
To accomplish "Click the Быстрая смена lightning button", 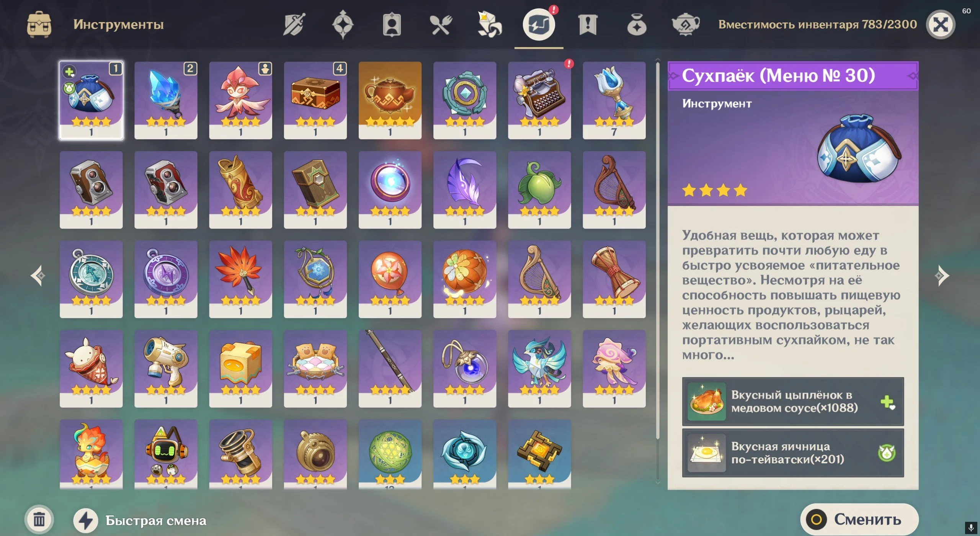I will point(86,520).
